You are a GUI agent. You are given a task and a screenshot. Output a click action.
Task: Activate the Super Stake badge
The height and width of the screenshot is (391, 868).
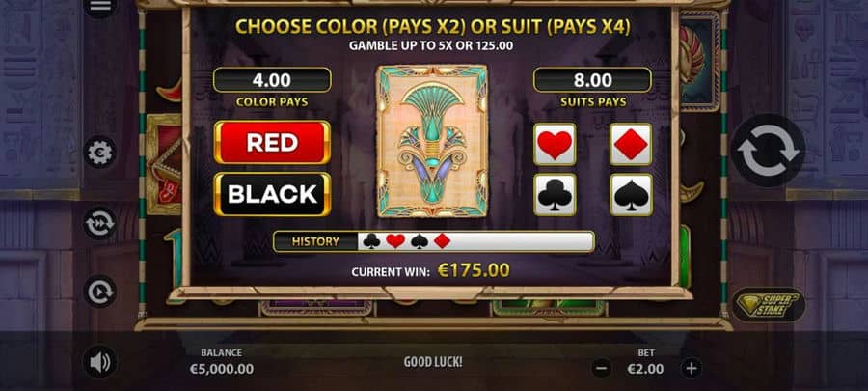point(768,305)
